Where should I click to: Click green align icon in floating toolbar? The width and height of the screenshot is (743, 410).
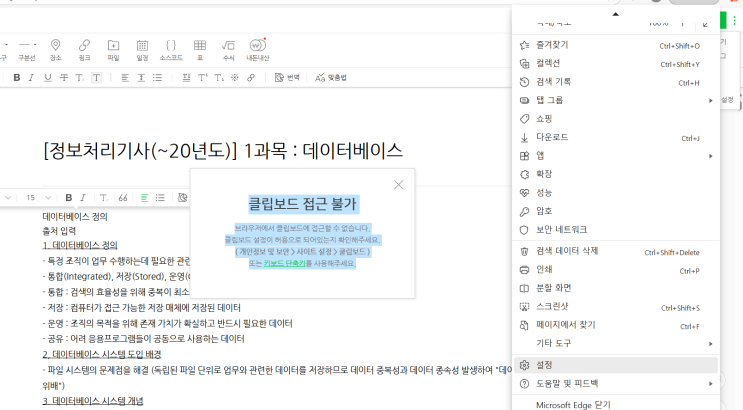point(145,198)
